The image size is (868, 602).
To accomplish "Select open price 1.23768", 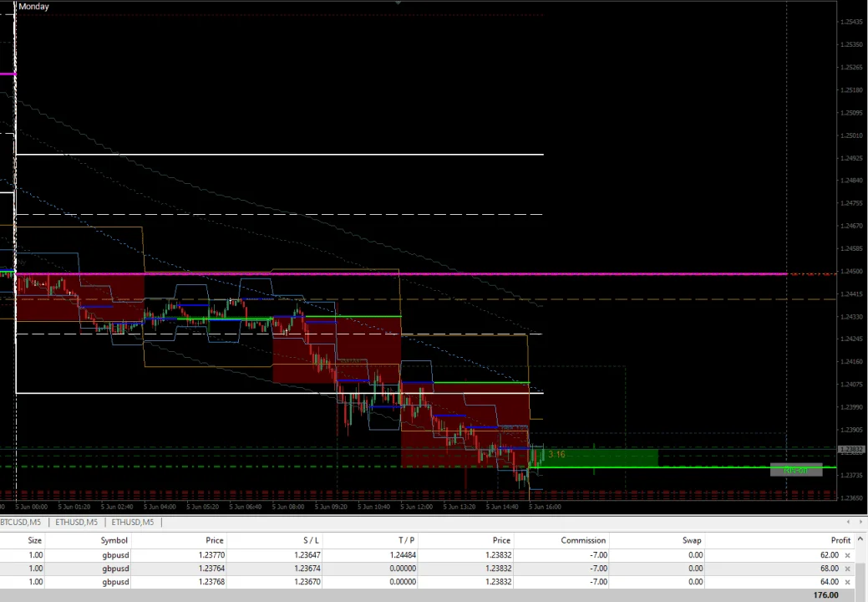I will [x=211, y=582].
